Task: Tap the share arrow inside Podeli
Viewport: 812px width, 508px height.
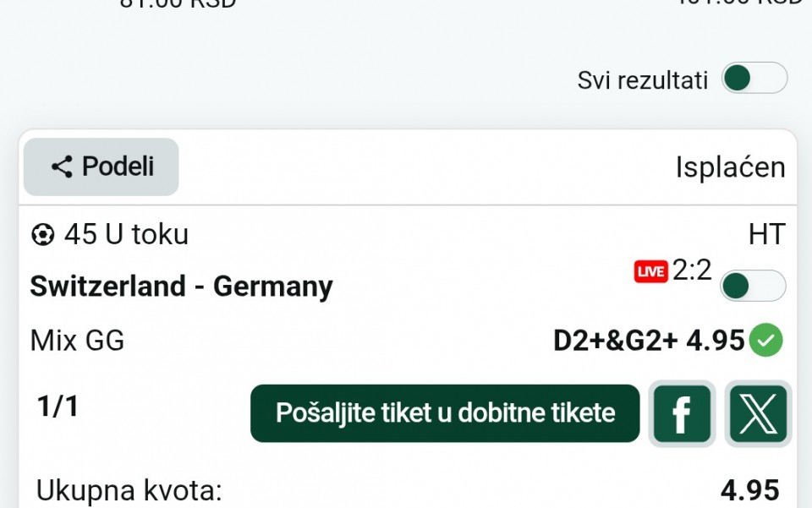Action: coord(62,167)
